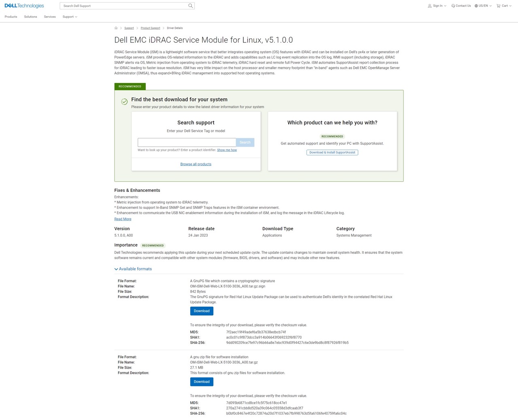Click the Sign In user icon
Image resolution: width=518 pixels, height=420 pixels.
[x=429, y=6]
